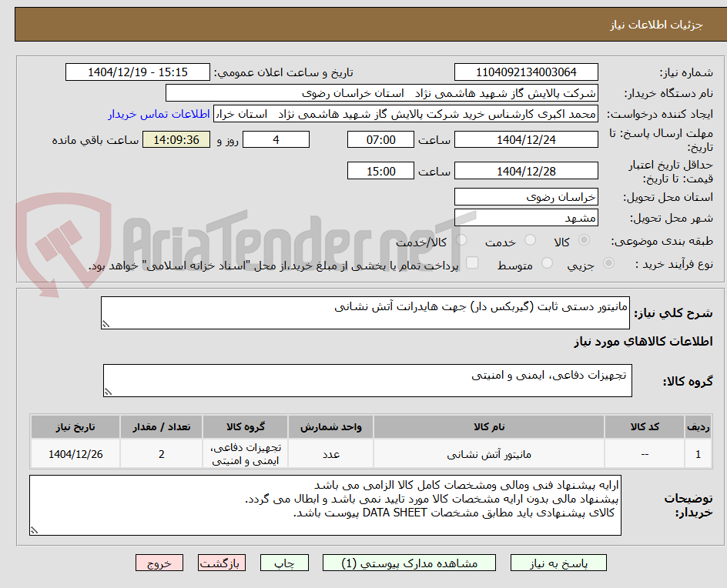Click the 'تاریخ نیاز' column header
The image size is (727, 588).
pyautogui.click(x=75, y=426)
